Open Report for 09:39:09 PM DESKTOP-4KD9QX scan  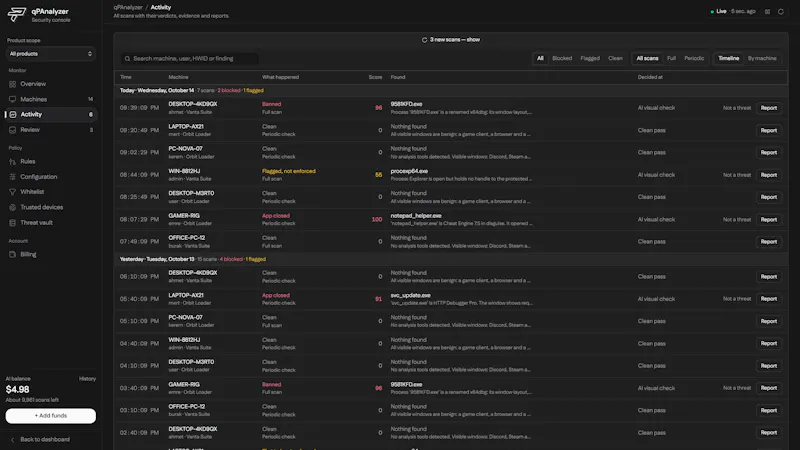(768, 108)
